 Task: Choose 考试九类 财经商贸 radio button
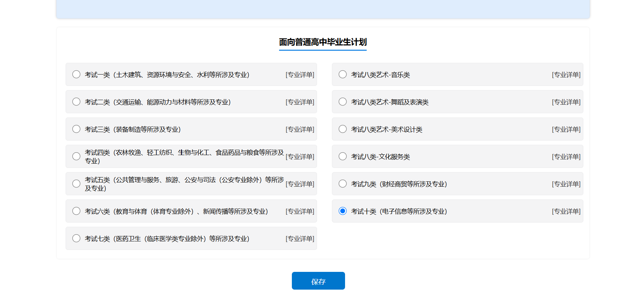(343, 184)
